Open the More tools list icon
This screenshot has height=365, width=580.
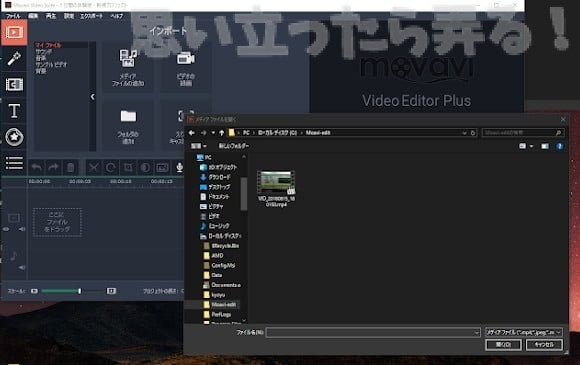coord(14,163)
